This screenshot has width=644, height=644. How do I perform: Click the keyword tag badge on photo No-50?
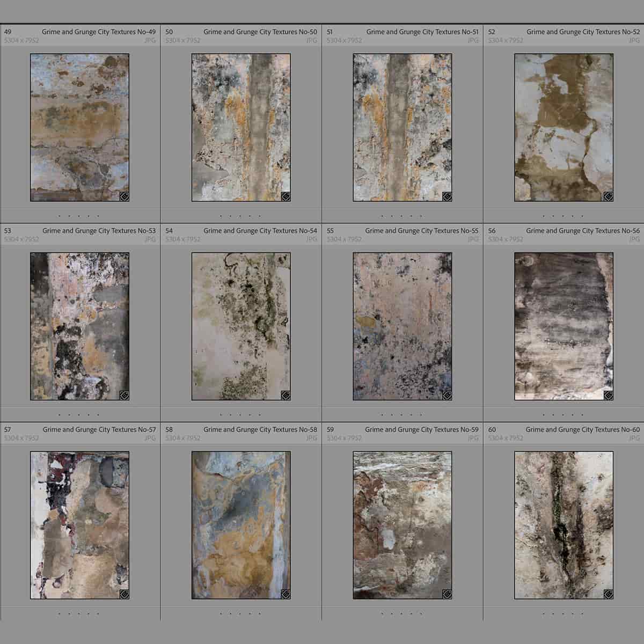tap(285, 197)
